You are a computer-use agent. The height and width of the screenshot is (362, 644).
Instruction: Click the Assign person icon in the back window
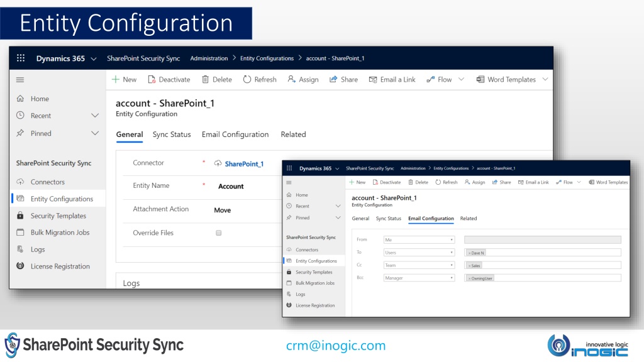pos(291,79)
